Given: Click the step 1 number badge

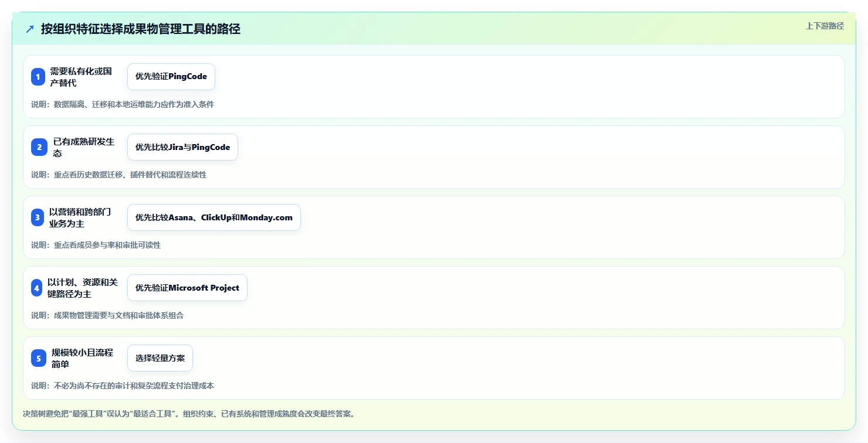Looking at the screenshot, I should pyautogui.click(x=38, y=77).
